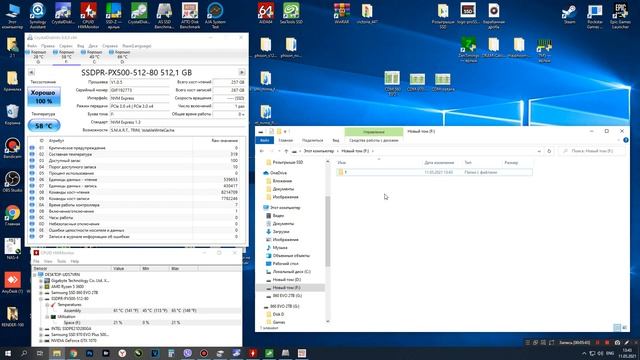The height and width of the screenshot is (360, 640).
Task: Open the Сервис menu in CrystalDiskInfo
Action: click(66, 46)
